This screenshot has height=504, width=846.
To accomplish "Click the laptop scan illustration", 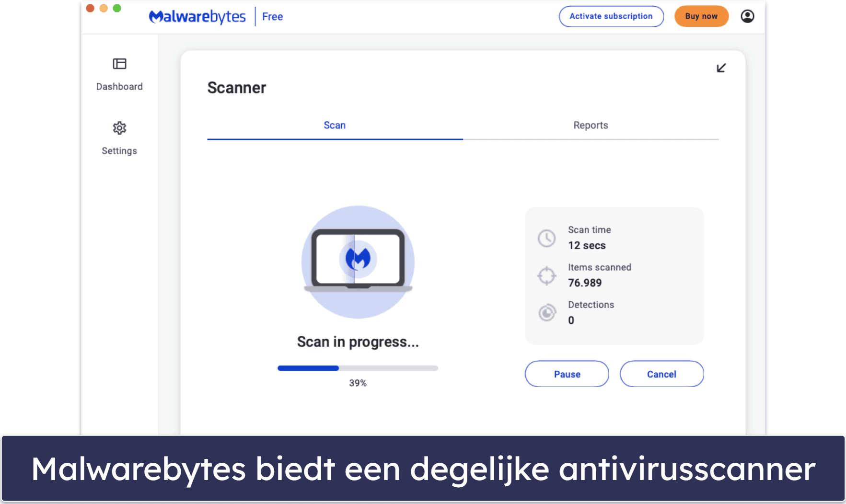I will pos(358,262).
